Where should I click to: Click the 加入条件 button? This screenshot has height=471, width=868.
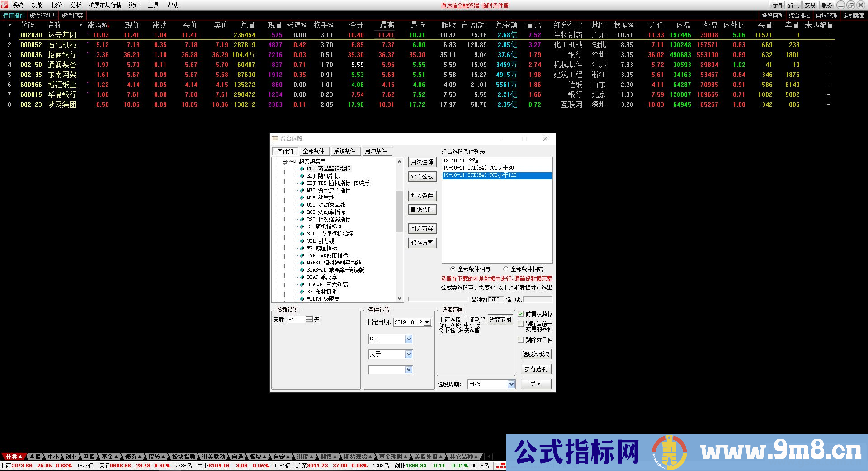[422, 196]
